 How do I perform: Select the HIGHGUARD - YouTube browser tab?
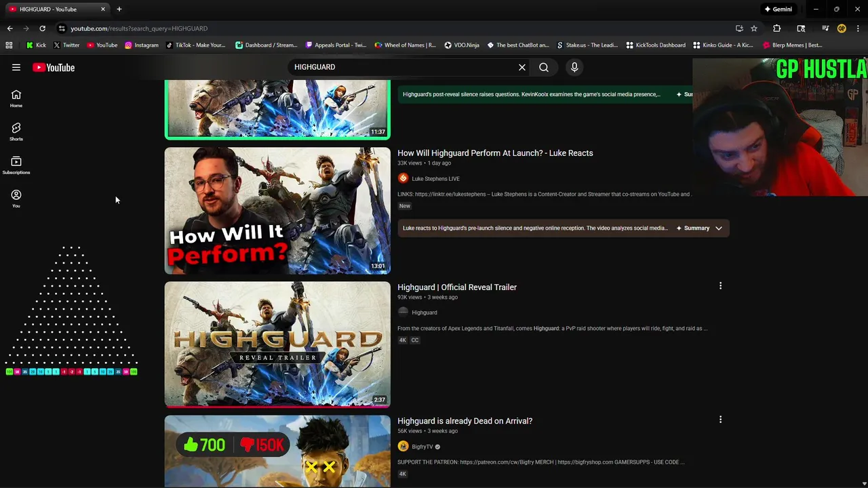coord(58,9)
